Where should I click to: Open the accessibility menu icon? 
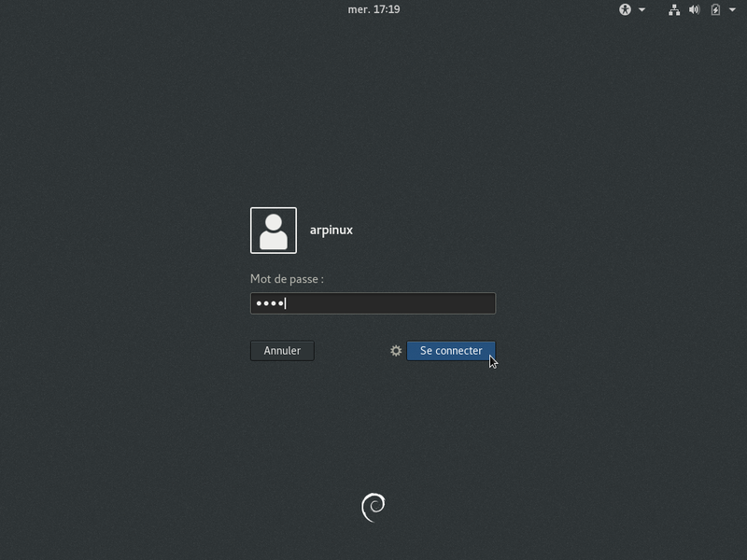click(x=625, y=9)
